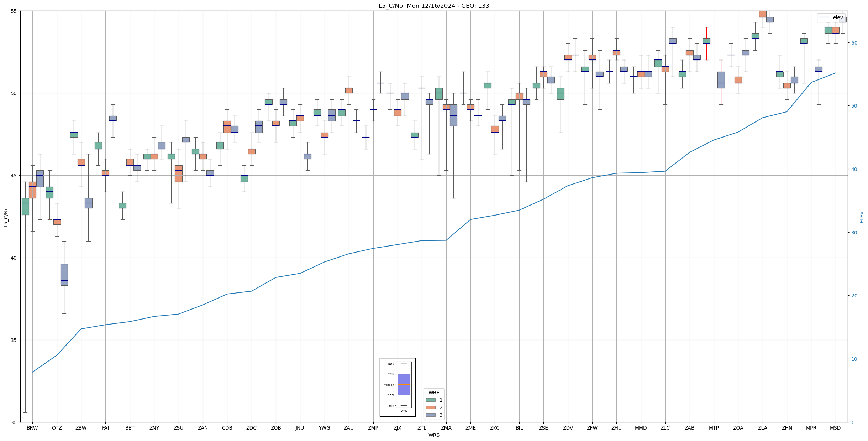Viewport: 868px width, 441px height.
Task: Click the ELEV right axis label
Action: [x=862, y=217]
